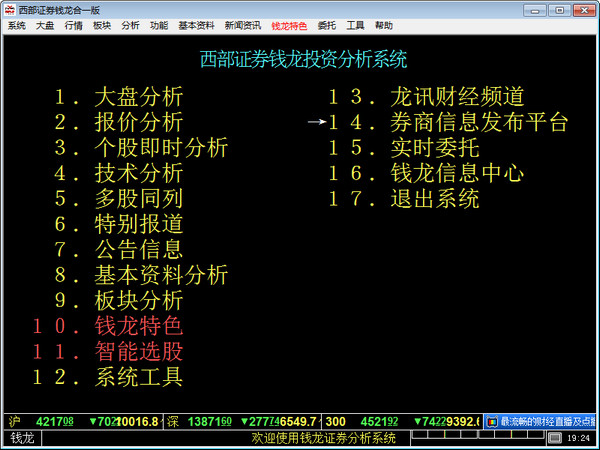
Task: Open the 新闻资讯 menu
Action: [x=243, y=26]
